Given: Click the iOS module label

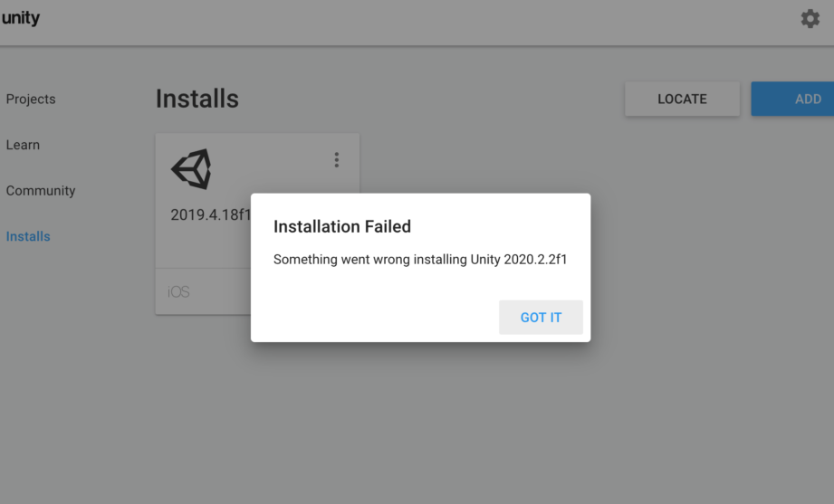Looking at the screenshot, I should coord(178,292).
